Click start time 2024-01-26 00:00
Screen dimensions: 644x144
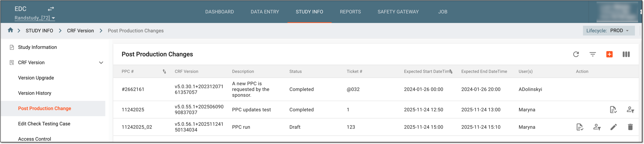pyautogui.click(x=423, y=89)
